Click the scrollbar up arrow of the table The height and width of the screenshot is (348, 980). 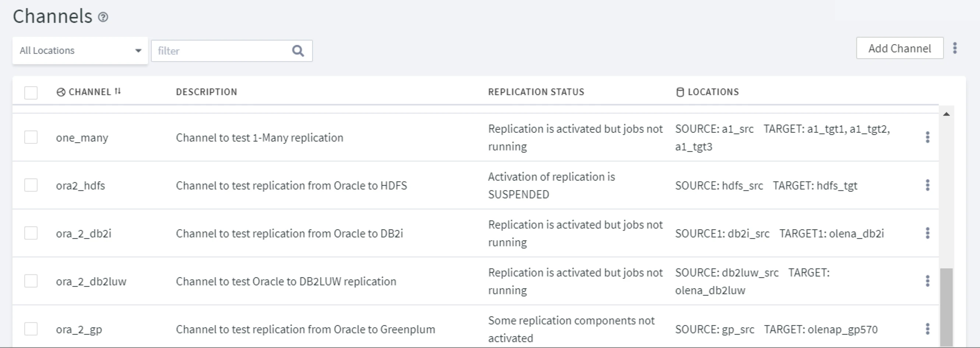coord(946,114)
